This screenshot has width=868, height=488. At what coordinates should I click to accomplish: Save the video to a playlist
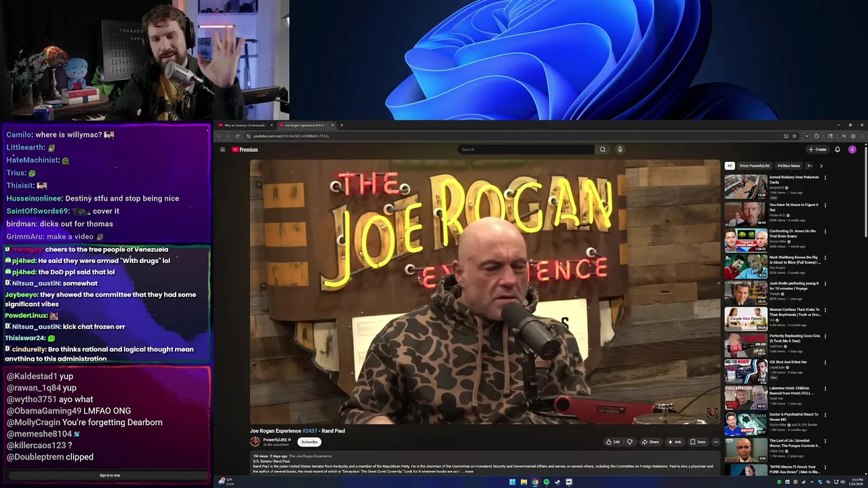point(698,442)
